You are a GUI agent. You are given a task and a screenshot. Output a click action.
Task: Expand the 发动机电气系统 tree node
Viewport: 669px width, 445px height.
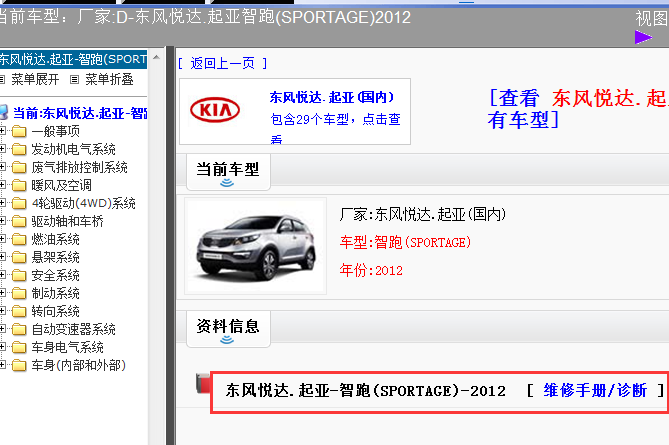click(x=2, y=149)
